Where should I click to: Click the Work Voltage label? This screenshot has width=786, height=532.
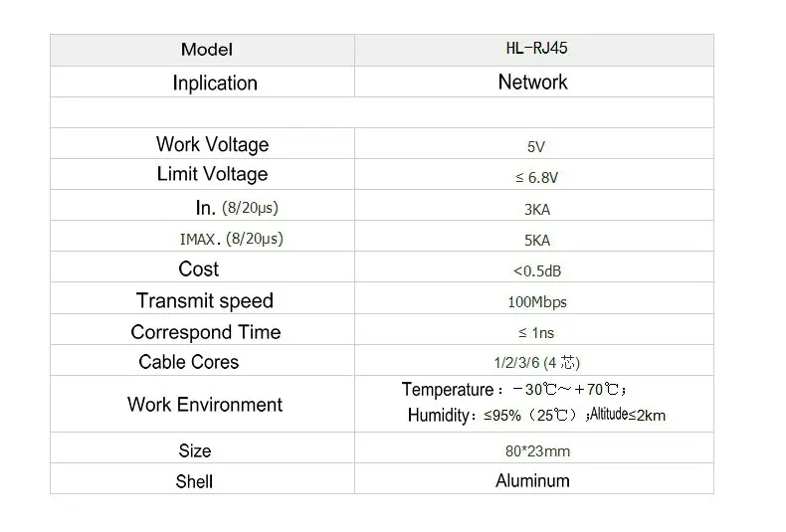[x=213, y=144]
